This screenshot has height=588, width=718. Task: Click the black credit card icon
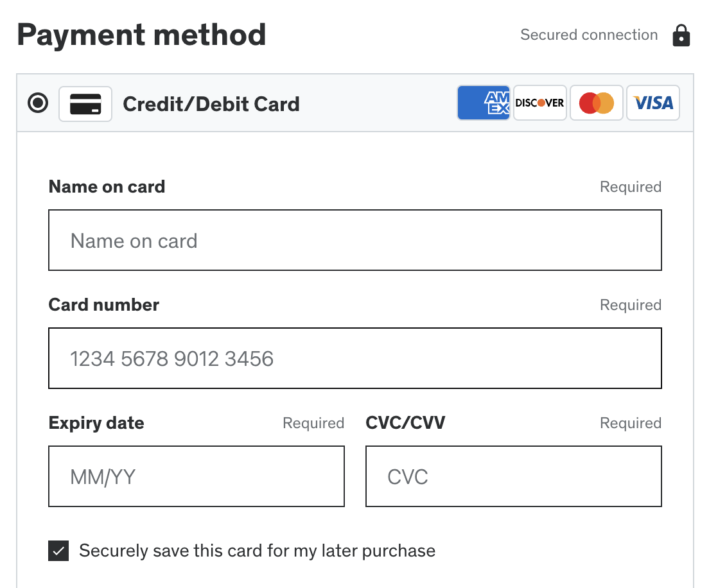(x=85, y=104)
